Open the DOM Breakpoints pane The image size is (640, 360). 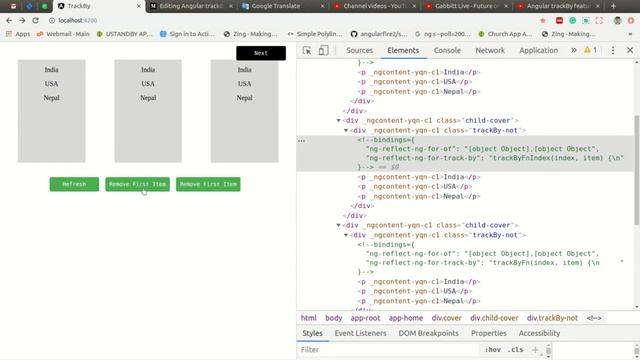(x=428, y=333)
